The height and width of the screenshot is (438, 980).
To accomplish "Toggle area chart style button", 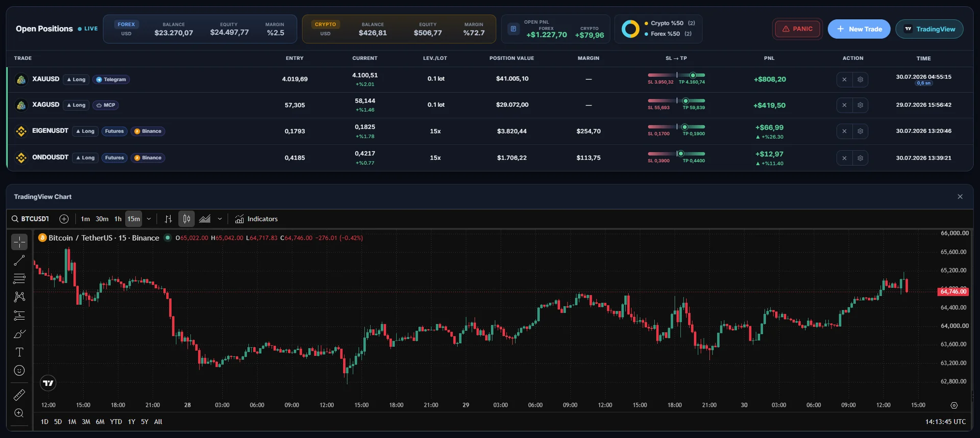I will pyautogui.click(x=205, y=219).
